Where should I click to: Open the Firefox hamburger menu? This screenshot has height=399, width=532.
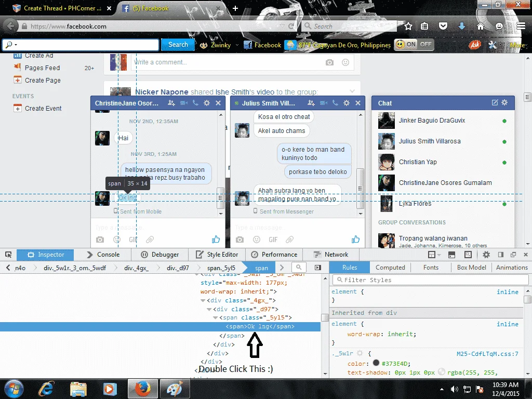click(521, 26)
